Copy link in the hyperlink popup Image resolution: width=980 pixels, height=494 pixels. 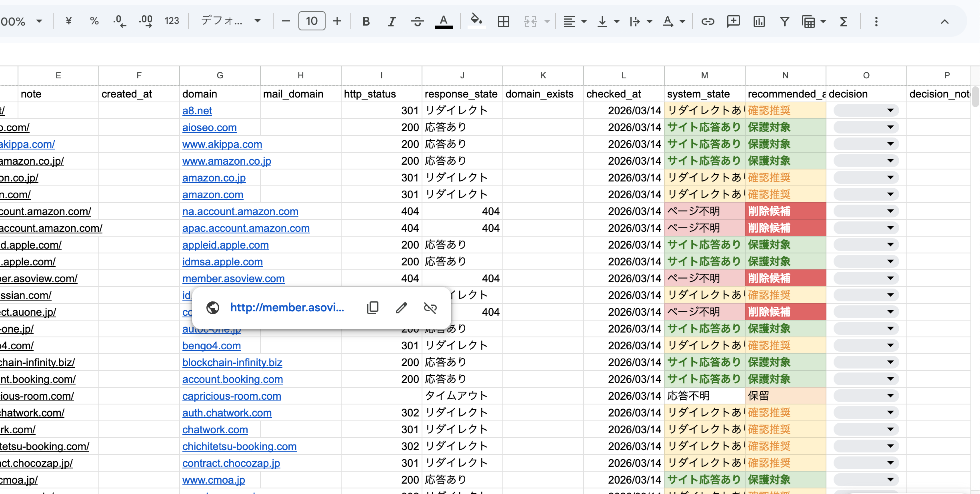[x=372, y=307]
